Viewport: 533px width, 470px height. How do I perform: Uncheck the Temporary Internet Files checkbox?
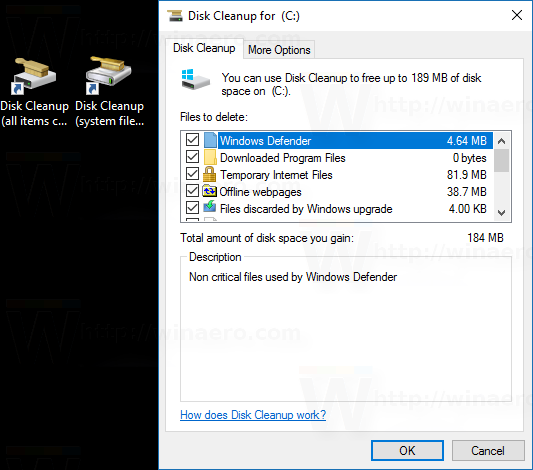coord(192,174)
